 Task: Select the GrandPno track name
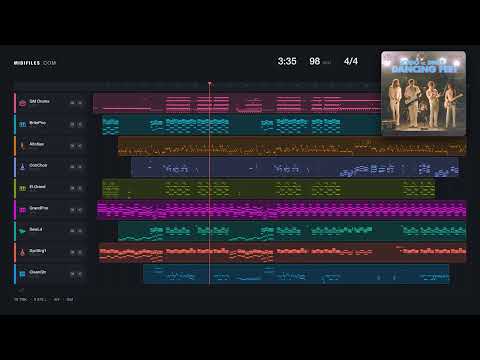coord(39,208)
